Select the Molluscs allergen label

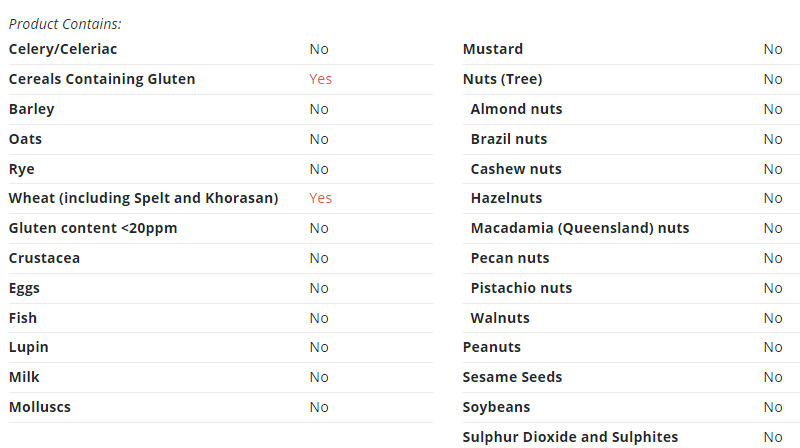tap(40, 407)
